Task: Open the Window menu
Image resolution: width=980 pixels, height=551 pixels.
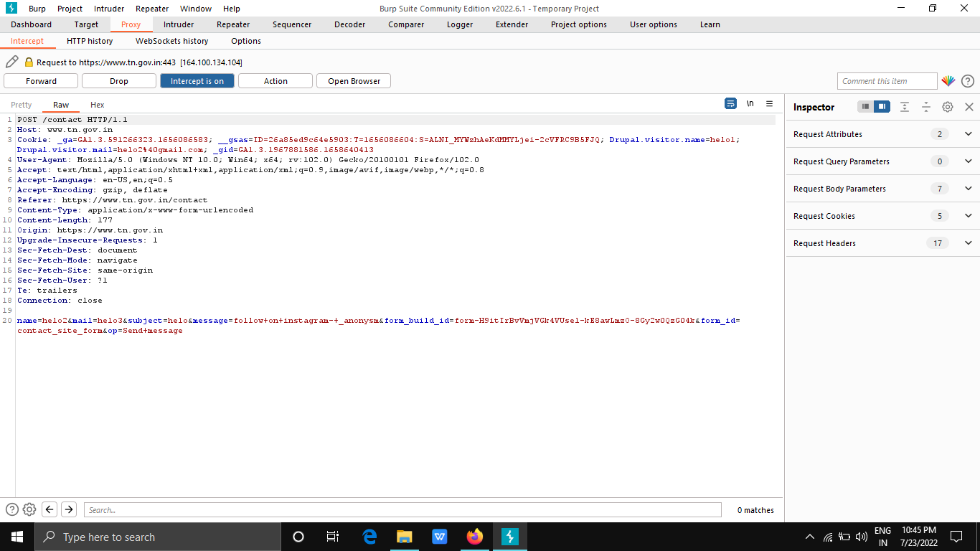Action: click(196, 9)
